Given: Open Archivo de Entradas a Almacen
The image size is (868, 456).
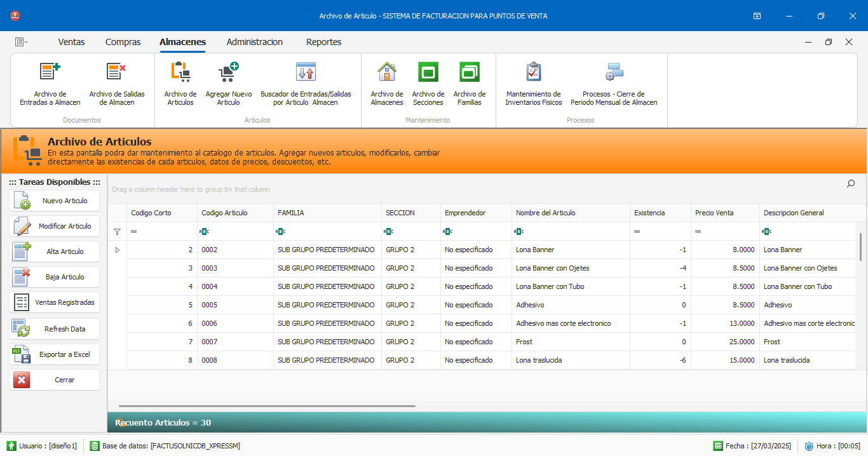Looking at the screenshot, I should tap(50, 83).
